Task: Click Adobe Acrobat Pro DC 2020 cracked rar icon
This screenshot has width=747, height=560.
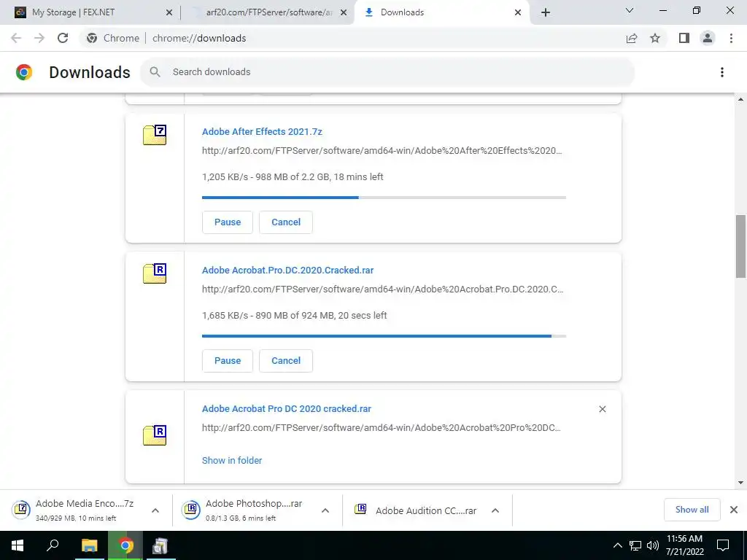Action: pyautogui.click(x=155, y=435)
